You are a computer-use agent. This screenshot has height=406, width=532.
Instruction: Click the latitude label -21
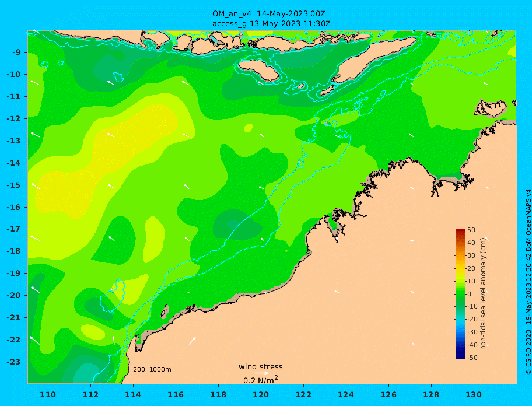[14, 318]
